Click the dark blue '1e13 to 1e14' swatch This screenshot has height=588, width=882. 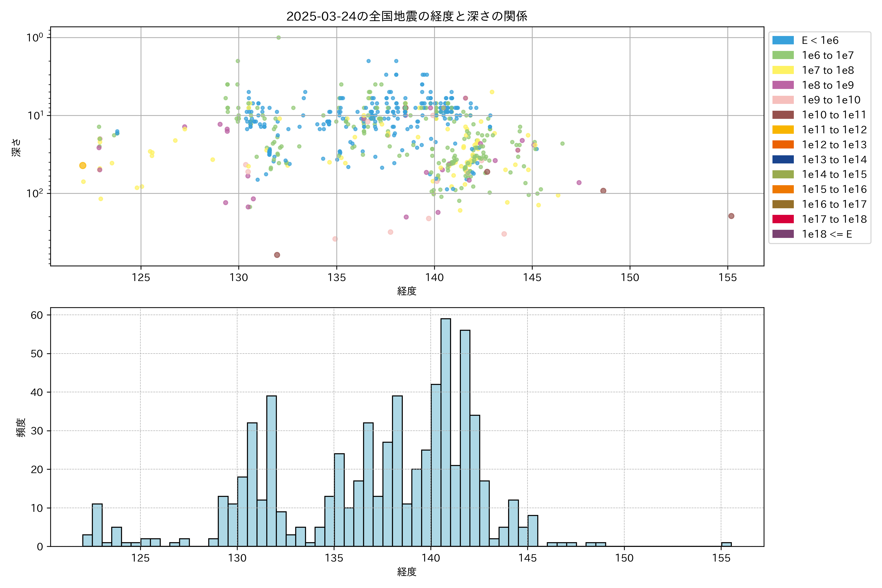coord(783,159)
